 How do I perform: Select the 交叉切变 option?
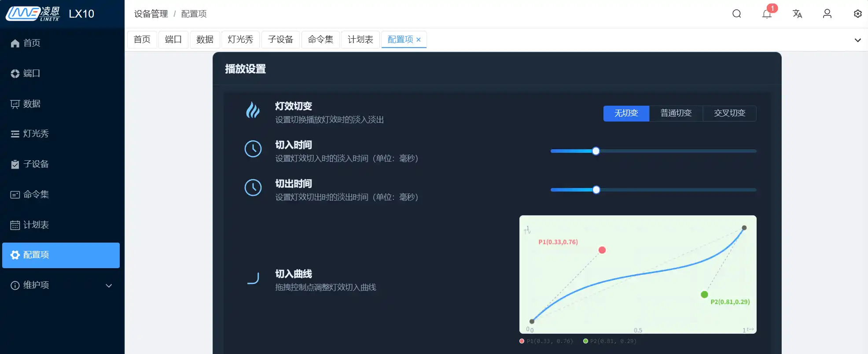tap(730, 113)
